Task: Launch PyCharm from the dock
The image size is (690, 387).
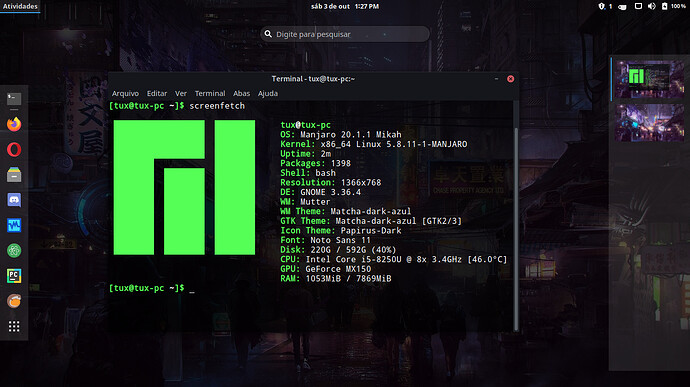Action: [14, 276]
